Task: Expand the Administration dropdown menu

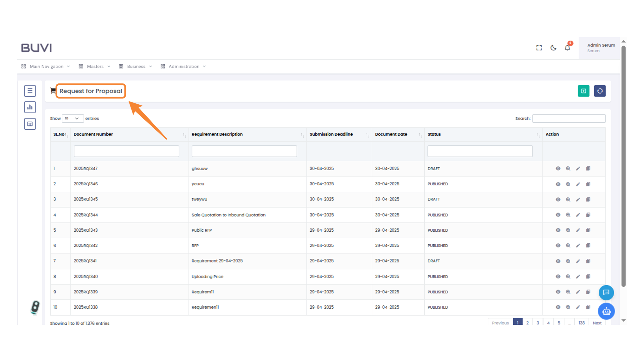Action: pyautogui.click(x=183, y=66)
